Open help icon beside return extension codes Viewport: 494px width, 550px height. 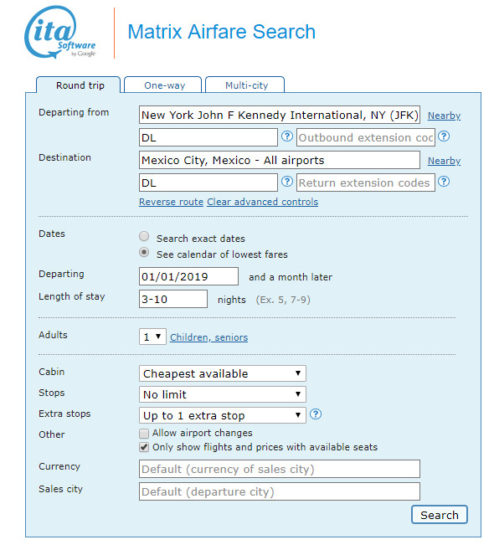click(x=444, y=182)
